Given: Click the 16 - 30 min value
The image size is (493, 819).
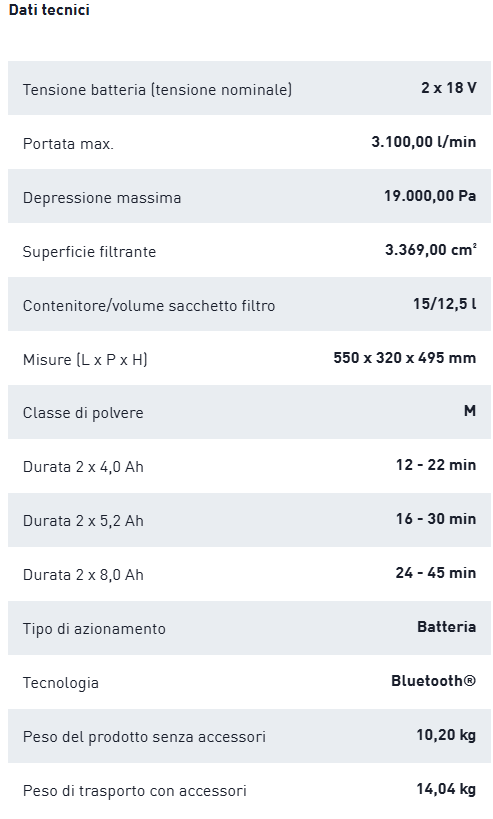Looking at the screenshot, I should (x=436, y=519).
